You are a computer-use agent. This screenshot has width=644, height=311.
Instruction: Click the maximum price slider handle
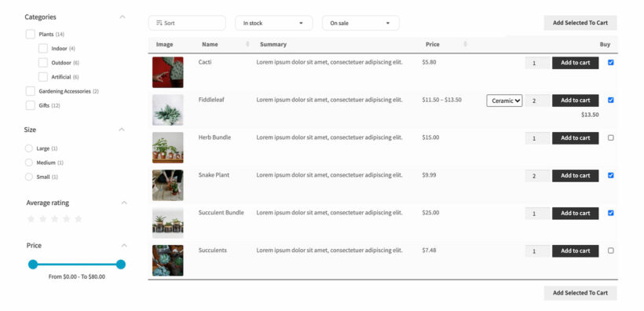[121, 264]
